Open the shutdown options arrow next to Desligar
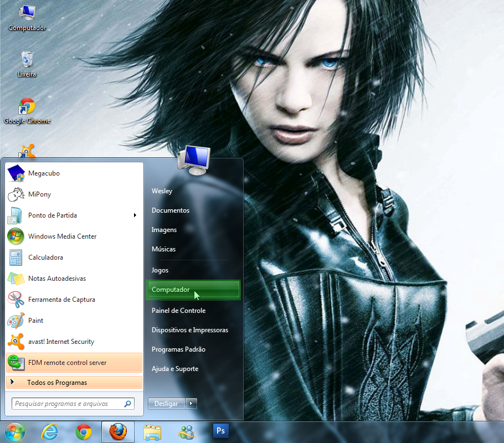Viewport: 504px width, 443px height. (192, 404)
